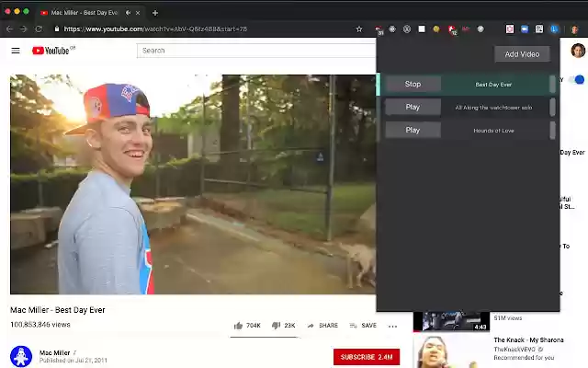Image resolution: width=588 pixels, height=368 pixels.
Task: Toggle the active blue playlist extension icon
Action: pos(554,29)
